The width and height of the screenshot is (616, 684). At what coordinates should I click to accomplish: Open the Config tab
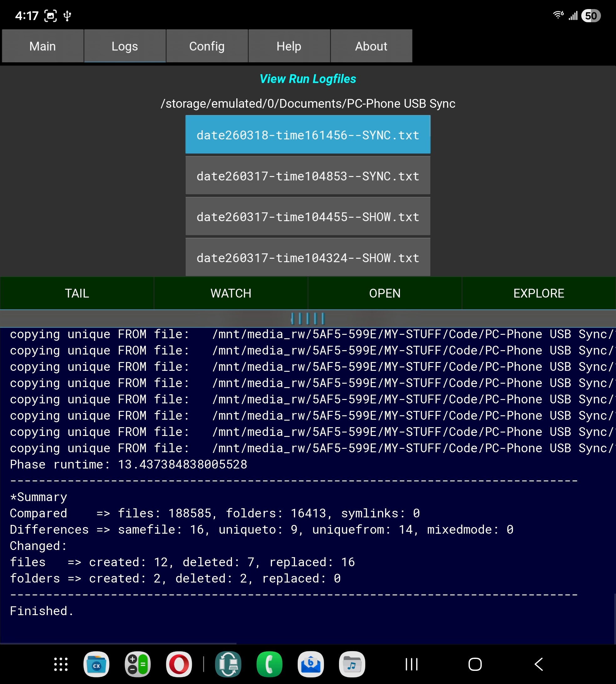(x=207, y=46)
